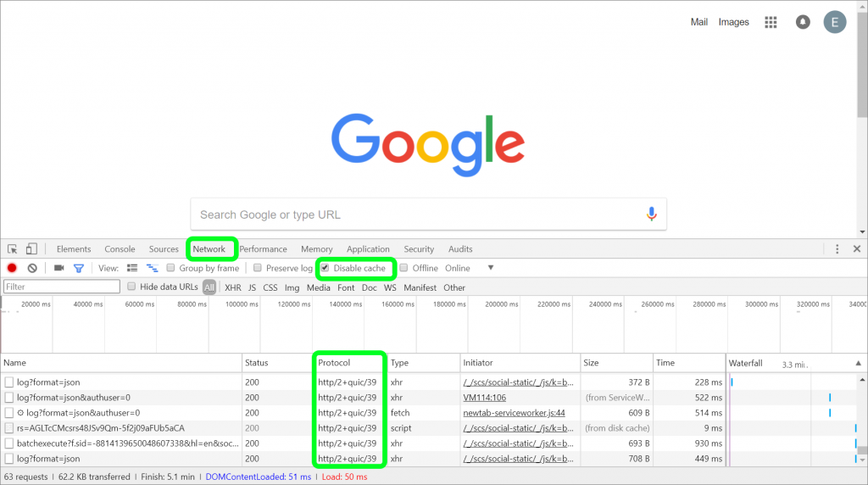Filter requests by WS
The height and width of the screenshot is (485, 868).
[x=390, y=288]
